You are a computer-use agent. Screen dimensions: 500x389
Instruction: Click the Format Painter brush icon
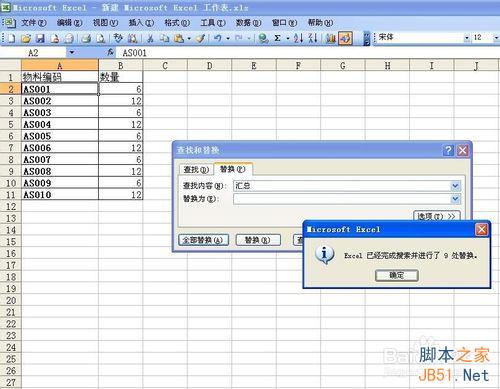tap(200, 38)
